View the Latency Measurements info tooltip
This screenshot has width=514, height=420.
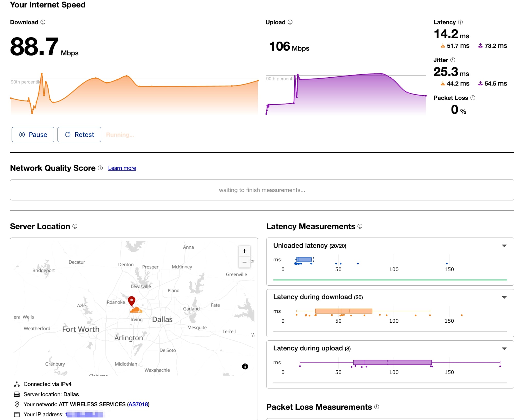coord(360,227)
